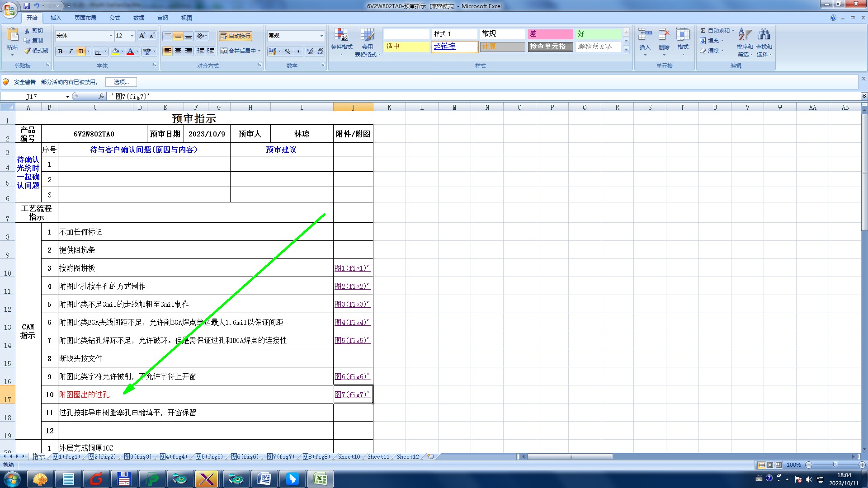Open the 格式 cell format menu
Viewport: 868px width, 488px height.
[x=683, y=42]
